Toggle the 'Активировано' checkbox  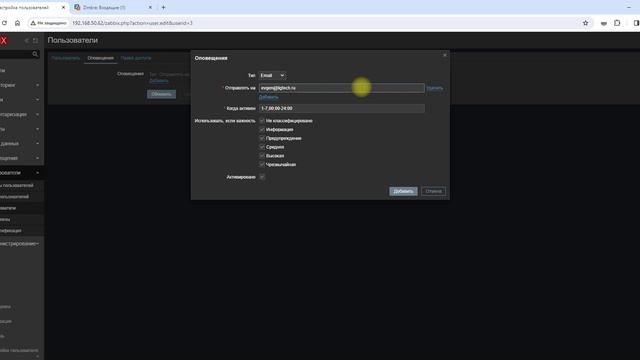[x=262, y=177]
